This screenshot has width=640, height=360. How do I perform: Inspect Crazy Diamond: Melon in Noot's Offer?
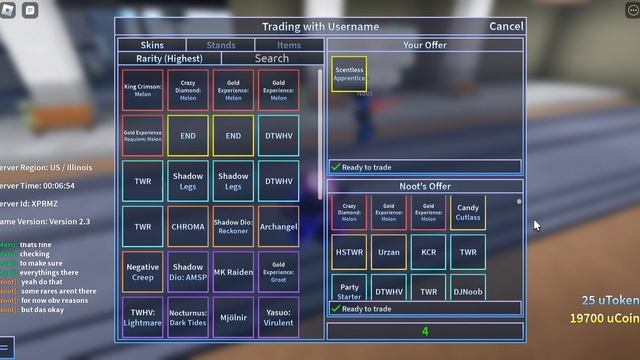[349, 212]
